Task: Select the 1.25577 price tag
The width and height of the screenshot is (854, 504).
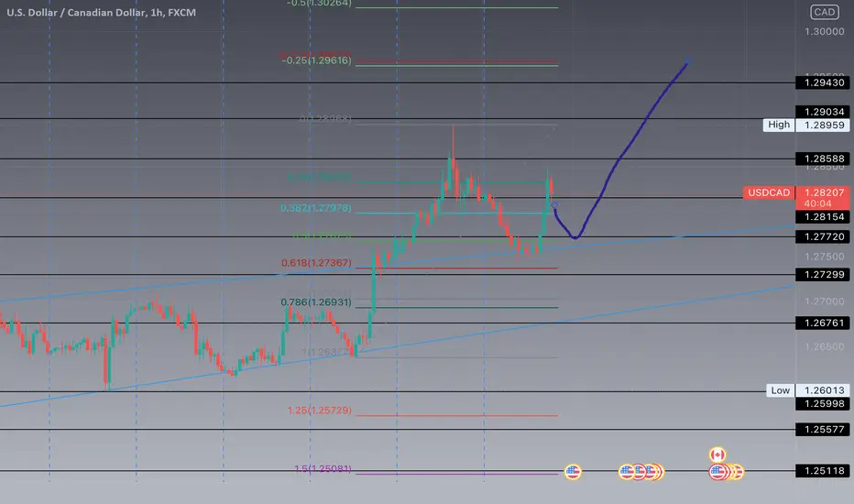Action: [x=824, y=430]
